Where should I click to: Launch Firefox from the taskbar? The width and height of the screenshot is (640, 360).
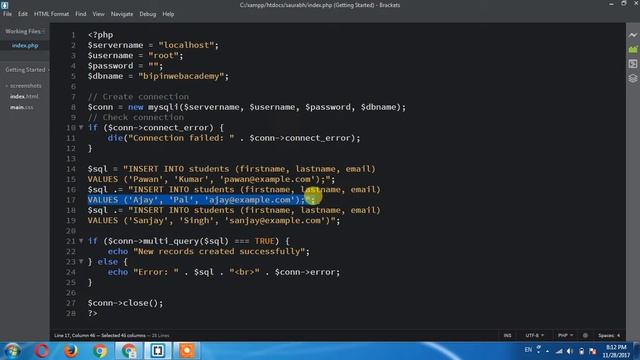tap(71, 351)
